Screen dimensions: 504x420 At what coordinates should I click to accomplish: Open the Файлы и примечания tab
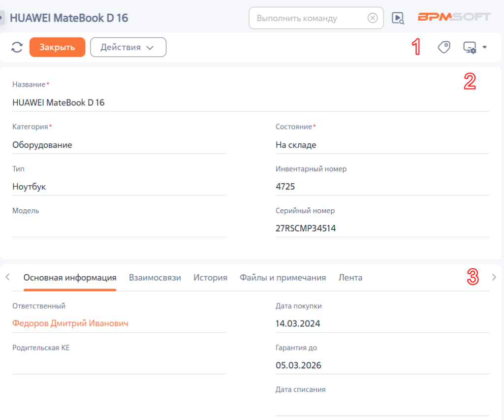pyautogui.click(x=283, y=278)
